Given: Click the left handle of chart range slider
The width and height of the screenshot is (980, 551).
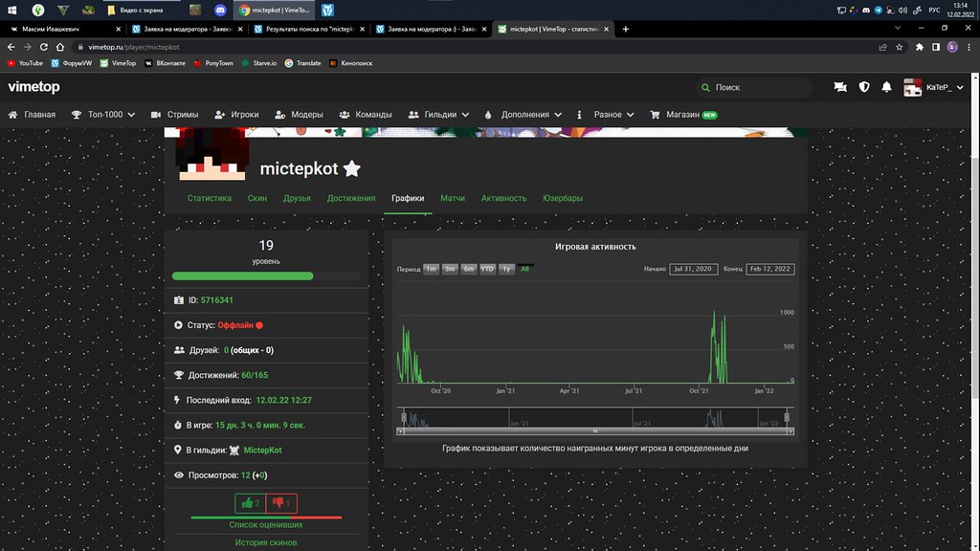Looking at the screenshot, I should pos(404,417).
